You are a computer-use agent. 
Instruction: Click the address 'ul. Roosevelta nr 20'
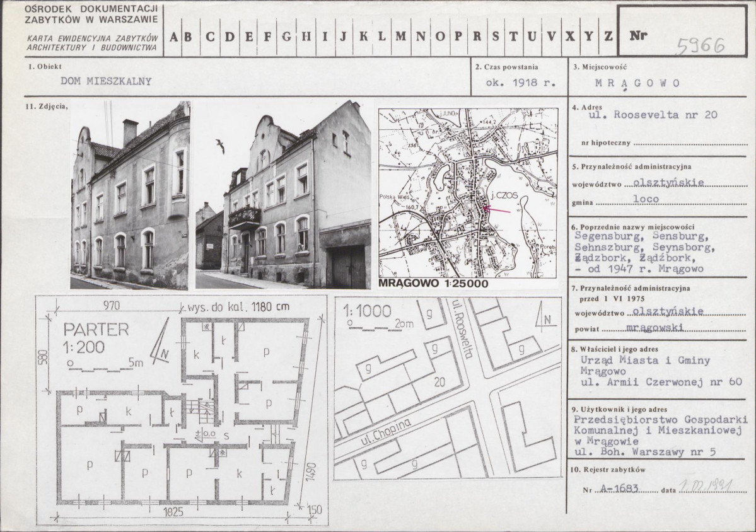[x=653, y=115]
